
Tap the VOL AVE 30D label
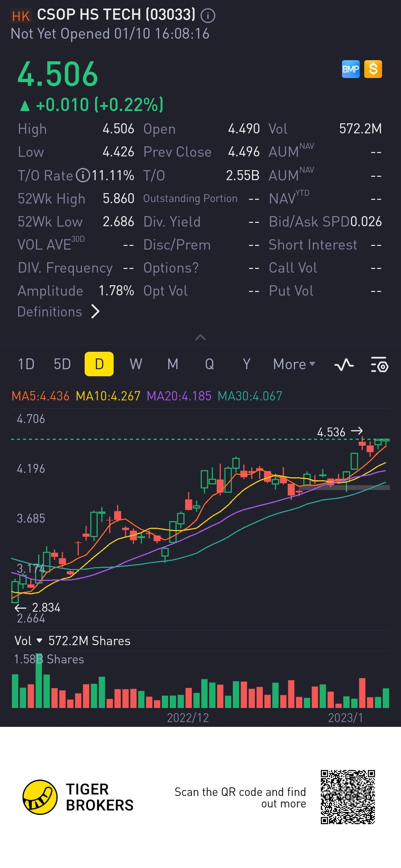coord(51,244)
